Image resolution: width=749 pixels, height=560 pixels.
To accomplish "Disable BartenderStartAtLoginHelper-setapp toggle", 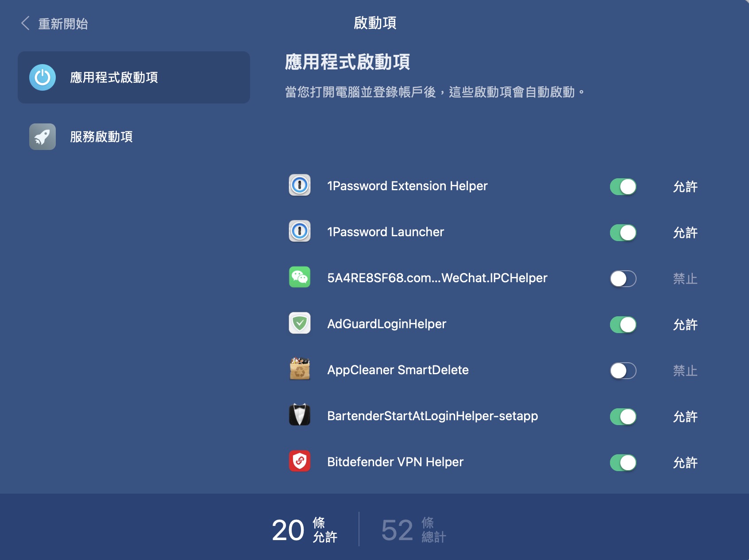I will [623, 417].
